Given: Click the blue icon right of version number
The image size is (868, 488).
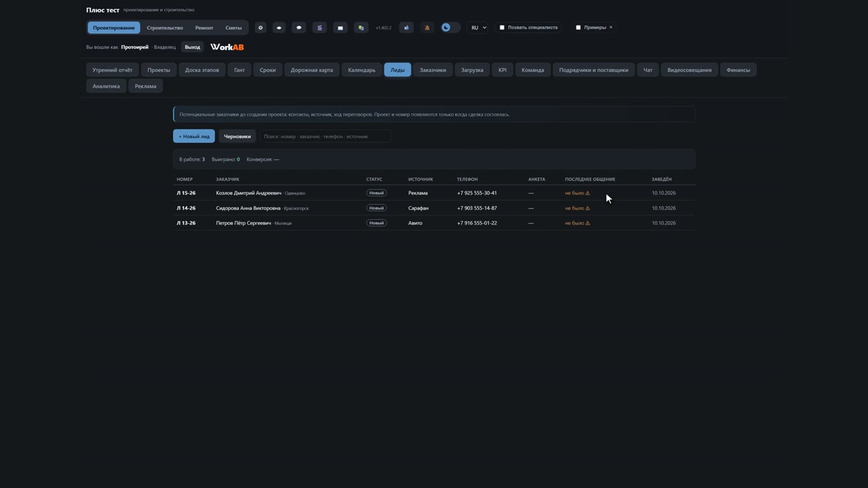Looking at the screenshot, I should point(406,28).
